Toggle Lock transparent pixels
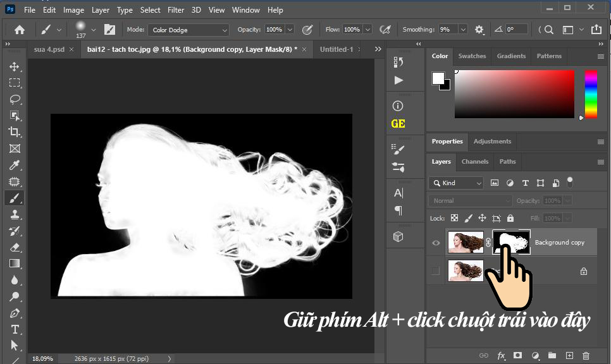 (454, 217)
